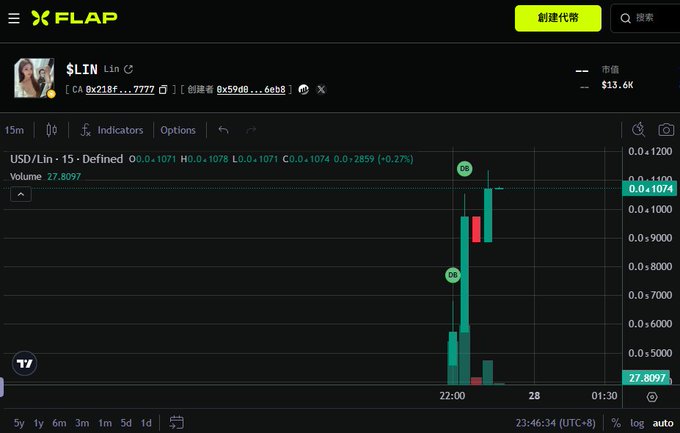The width and height of the screenshot is (680, 433).
Task: Open the X (Twitter) link icon
Action: pos(321,90)
